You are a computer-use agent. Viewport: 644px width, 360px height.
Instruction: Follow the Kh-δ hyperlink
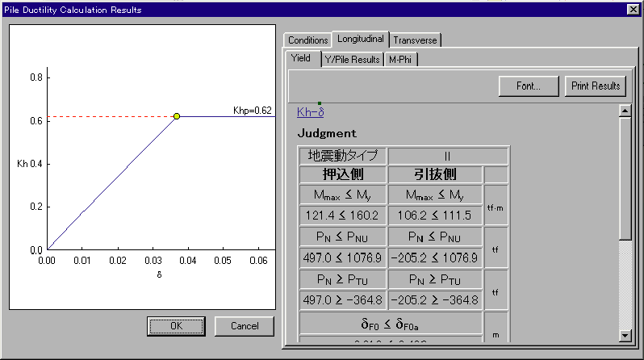point(311,112)
